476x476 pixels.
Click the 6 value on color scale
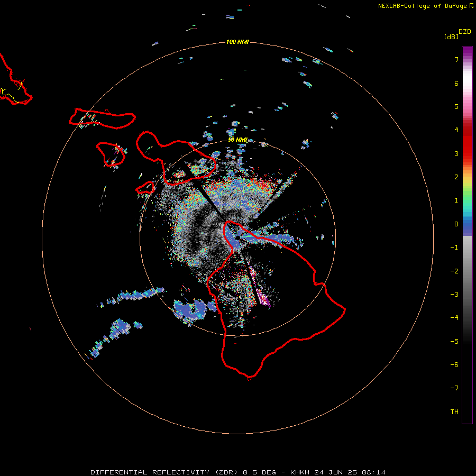456,83
